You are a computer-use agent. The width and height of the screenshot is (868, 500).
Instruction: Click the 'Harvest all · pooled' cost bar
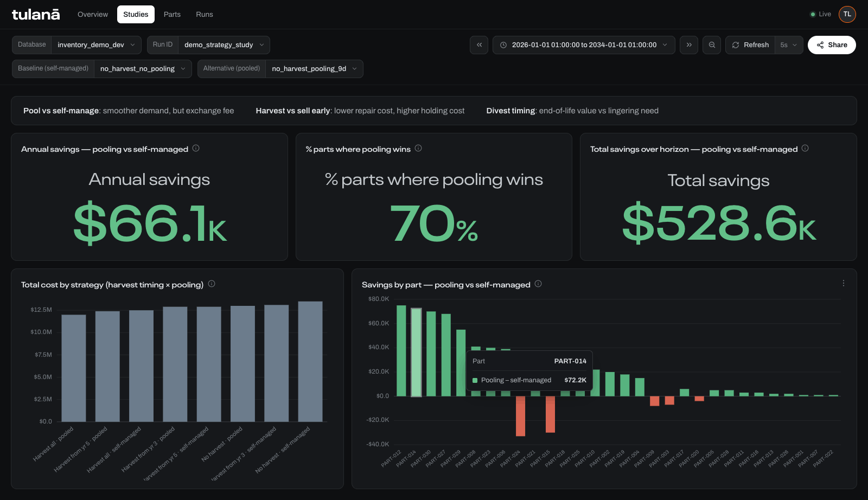74,368
